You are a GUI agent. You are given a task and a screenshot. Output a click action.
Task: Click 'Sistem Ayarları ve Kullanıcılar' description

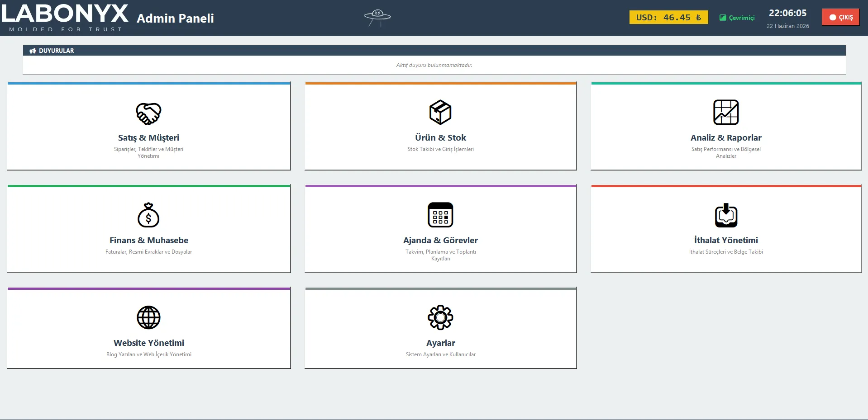(440, 354)
